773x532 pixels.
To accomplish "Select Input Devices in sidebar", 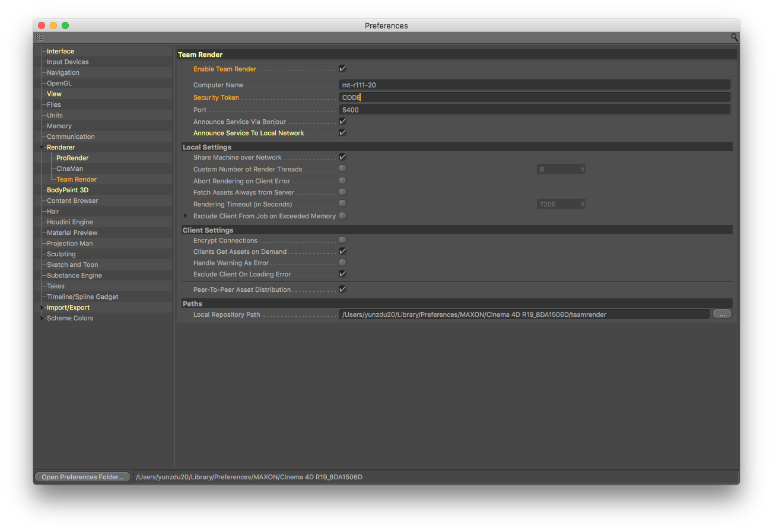I will click(68, 62).
